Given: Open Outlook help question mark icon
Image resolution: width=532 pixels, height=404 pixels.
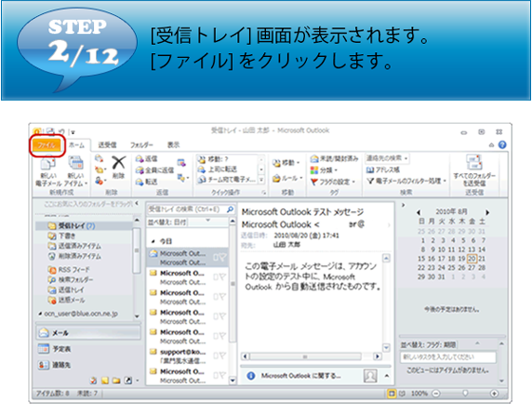Looking at the screenshot, I should 503,144.
